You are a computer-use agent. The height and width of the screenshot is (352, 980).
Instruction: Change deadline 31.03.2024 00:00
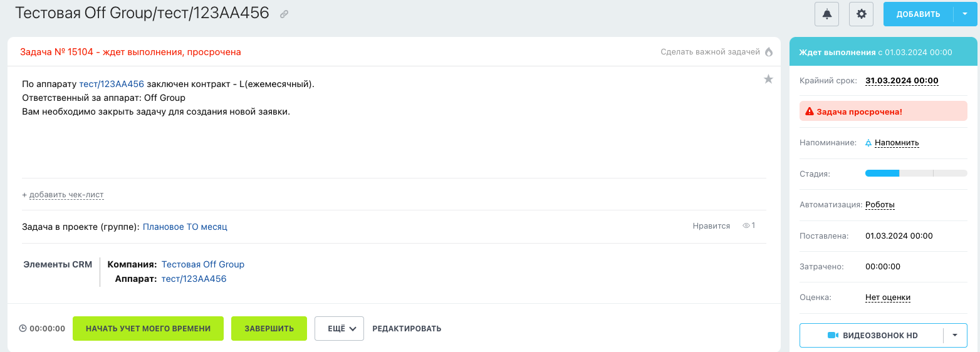[902, 81]
